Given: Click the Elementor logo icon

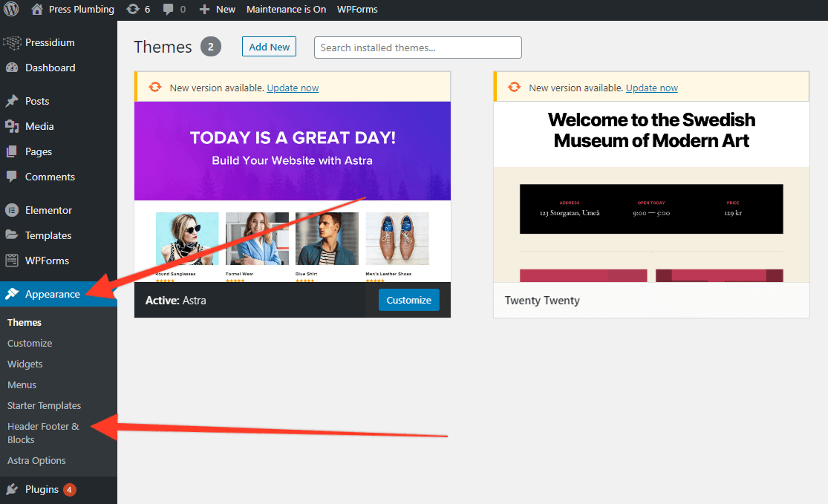Looking at the screenshot, I should (x=12, y=210).
